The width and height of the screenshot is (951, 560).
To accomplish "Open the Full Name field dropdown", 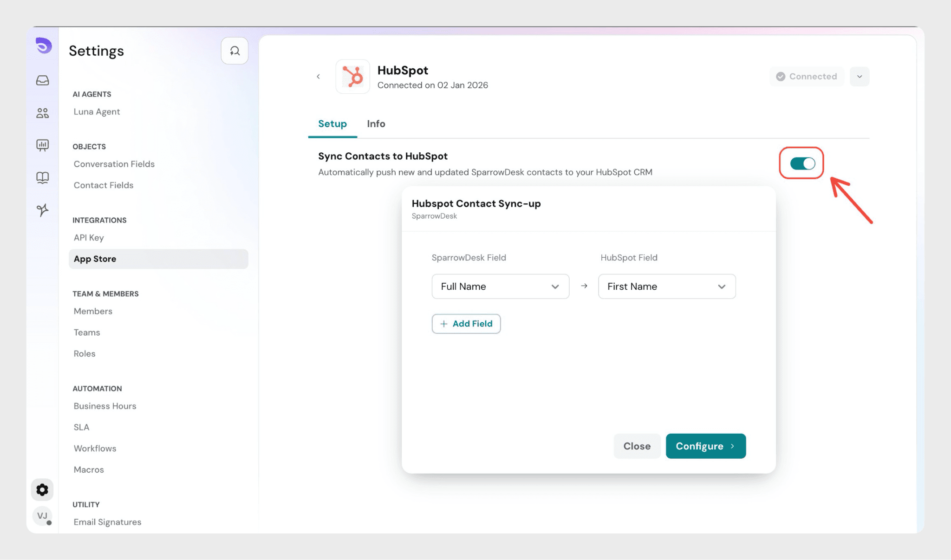I will (500, 287).
